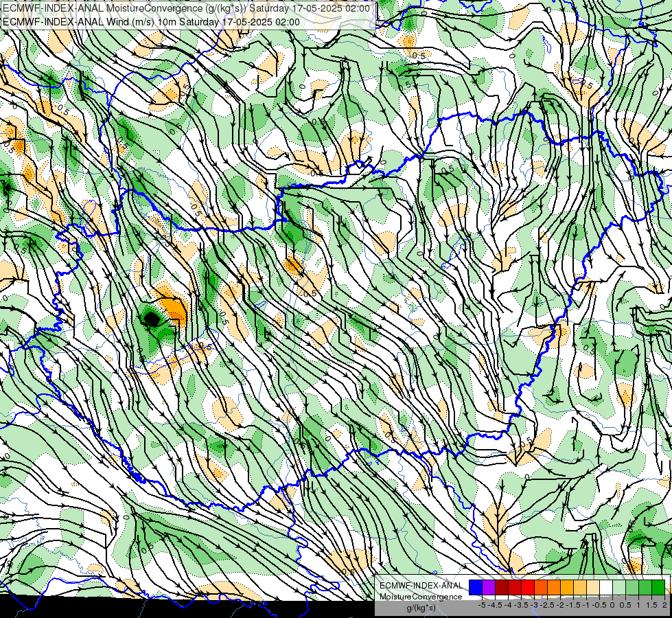Click the crimson swatch between -4 and -3.5
The height and width of the screenshot is (618, 672).
515,588
